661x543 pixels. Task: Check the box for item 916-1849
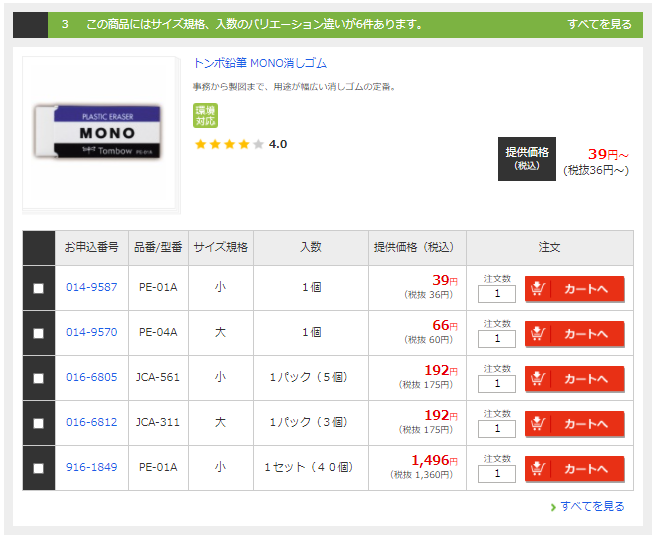(x=38, y=468)
